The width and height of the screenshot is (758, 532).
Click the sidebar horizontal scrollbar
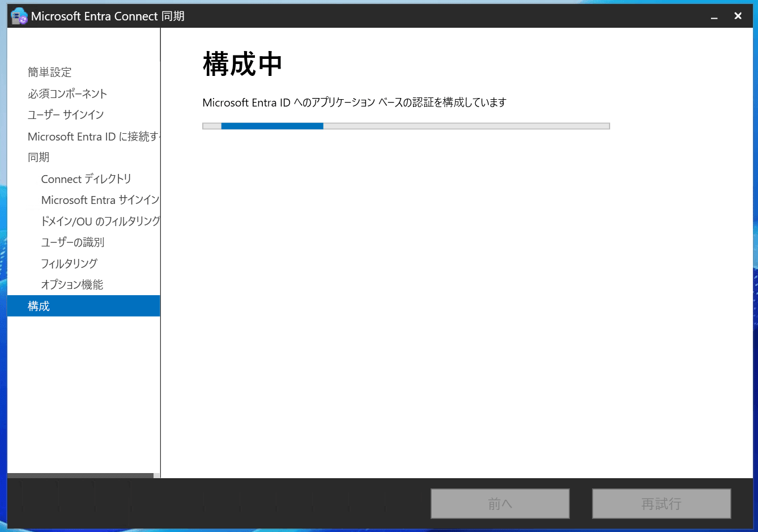(x=80, y=475)
